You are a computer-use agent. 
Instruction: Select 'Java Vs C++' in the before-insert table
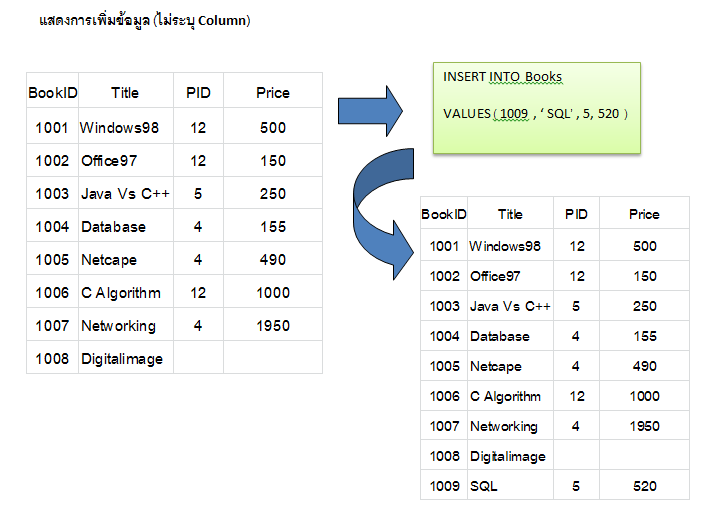pyautogui.click(x=125, y=194)
